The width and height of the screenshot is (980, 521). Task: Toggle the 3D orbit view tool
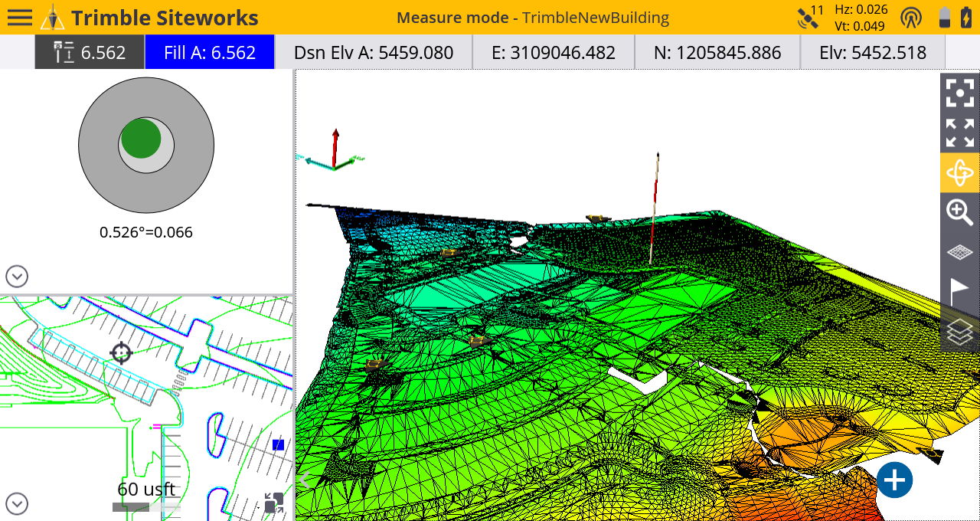pos(959,172)
